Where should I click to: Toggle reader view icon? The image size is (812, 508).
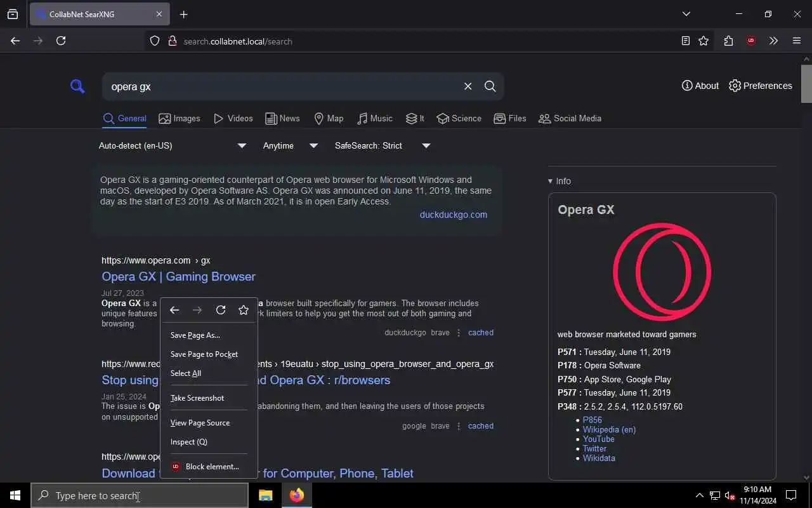[685, 41]
